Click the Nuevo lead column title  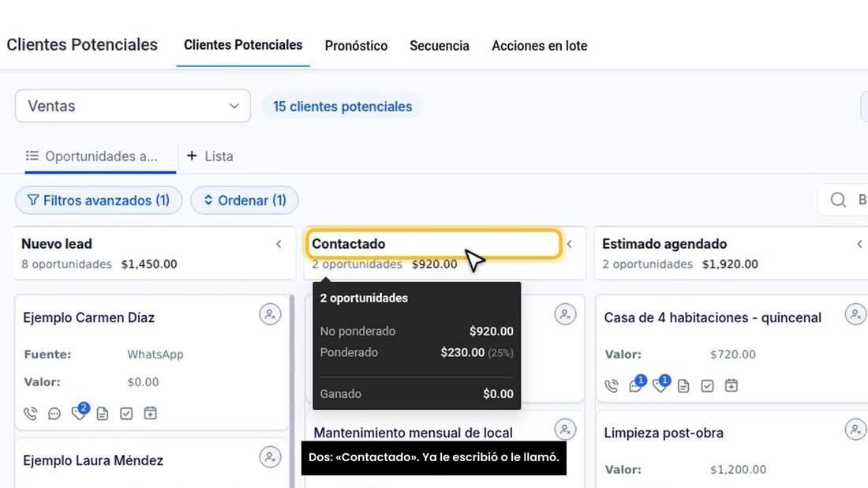[x=57, y=244]
